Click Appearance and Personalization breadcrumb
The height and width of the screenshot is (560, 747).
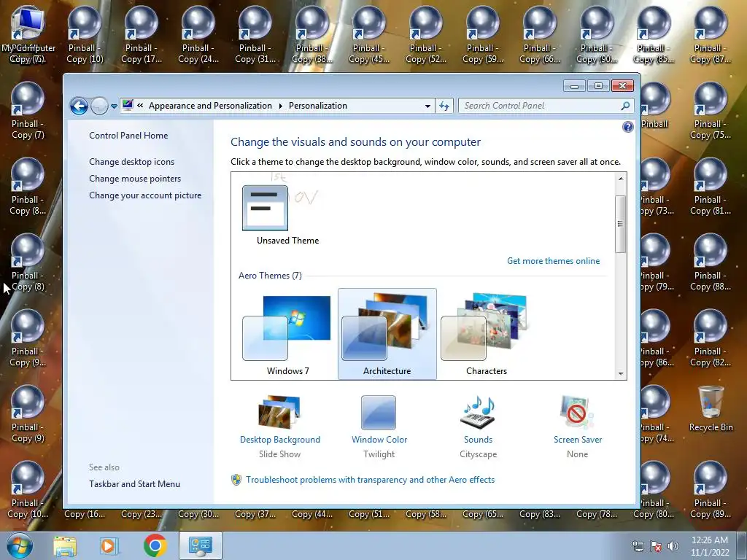(x=210, y=106)
